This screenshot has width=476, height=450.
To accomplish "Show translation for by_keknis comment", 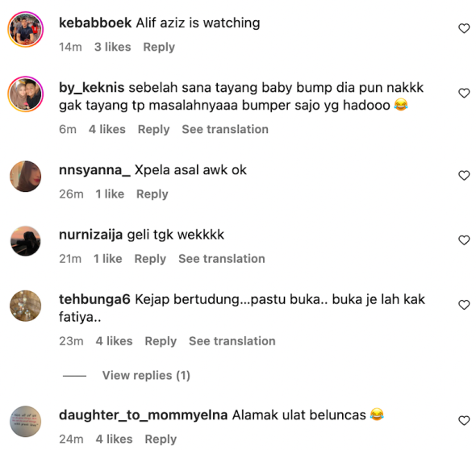I will pos(225,129).
